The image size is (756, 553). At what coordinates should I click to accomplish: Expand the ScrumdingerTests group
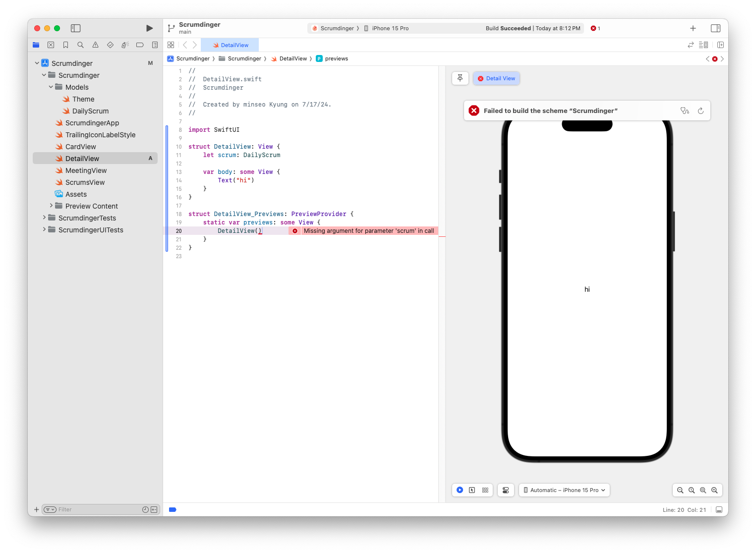[x=44, y=218]
